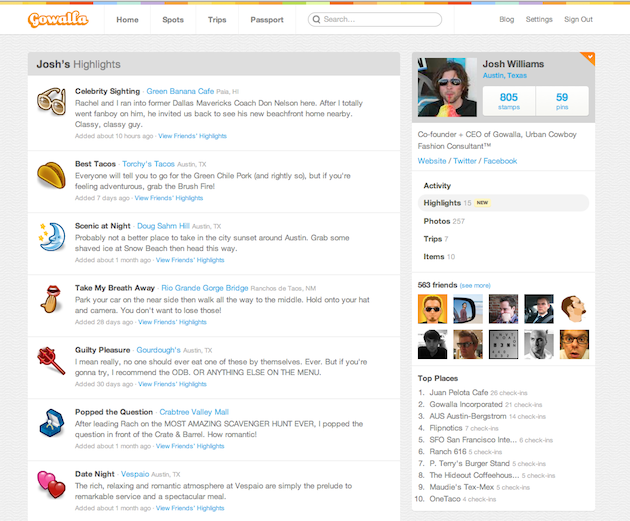
Task: Click the moon Scenic at Night icon
Action: pyautogui.click(x=51, y=237)
